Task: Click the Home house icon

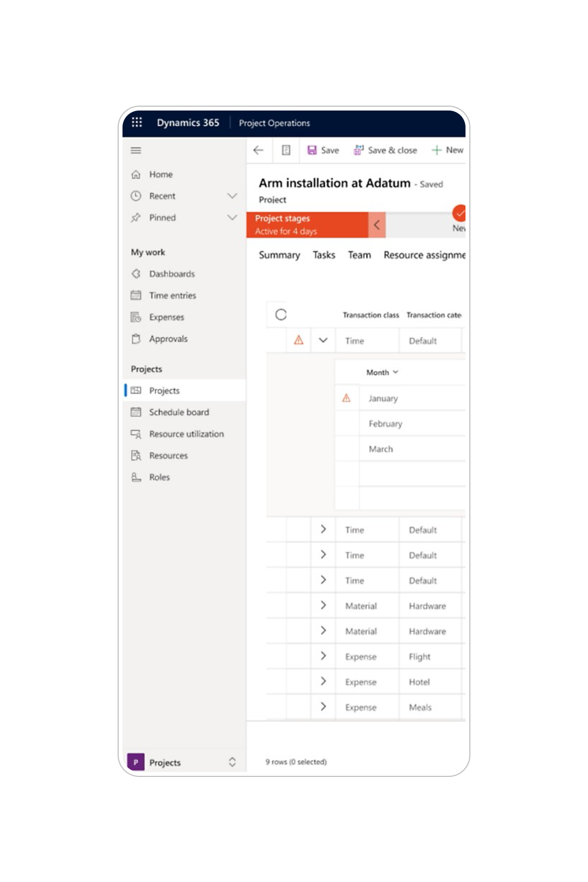Action: click(x=136, y=174)
